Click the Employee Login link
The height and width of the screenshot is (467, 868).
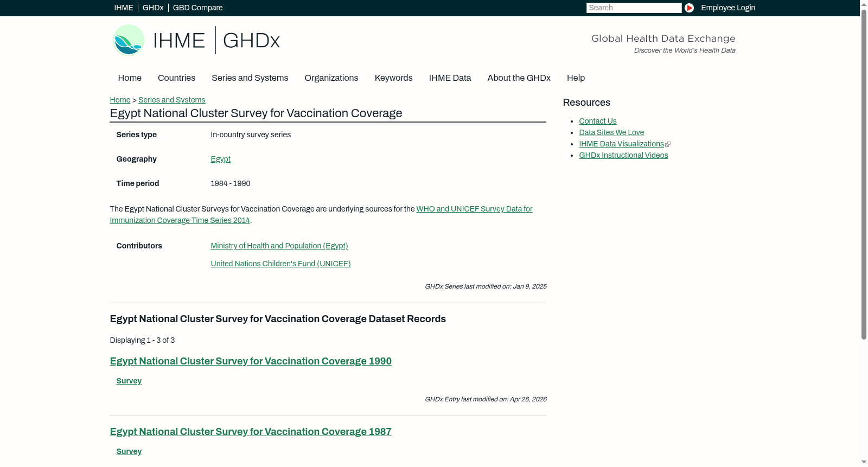click(x=728, y=8)
